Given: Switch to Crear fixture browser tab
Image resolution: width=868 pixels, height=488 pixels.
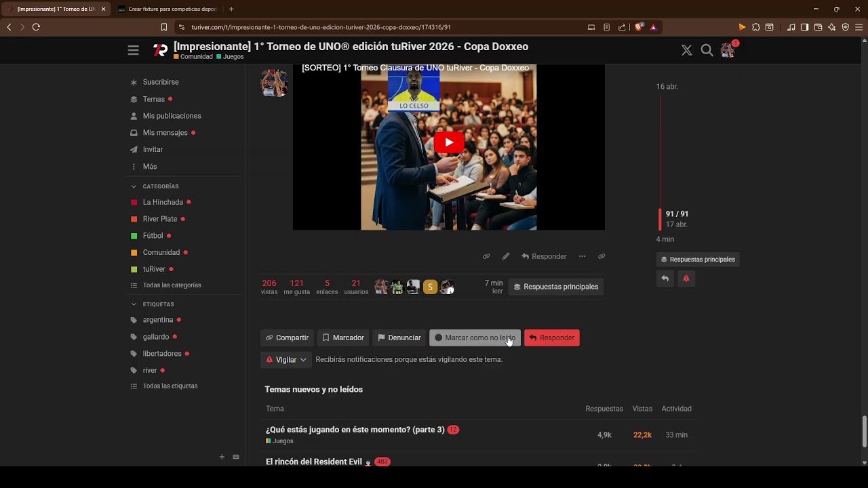Looking at the screenshot, I should [x=167, y=9].
